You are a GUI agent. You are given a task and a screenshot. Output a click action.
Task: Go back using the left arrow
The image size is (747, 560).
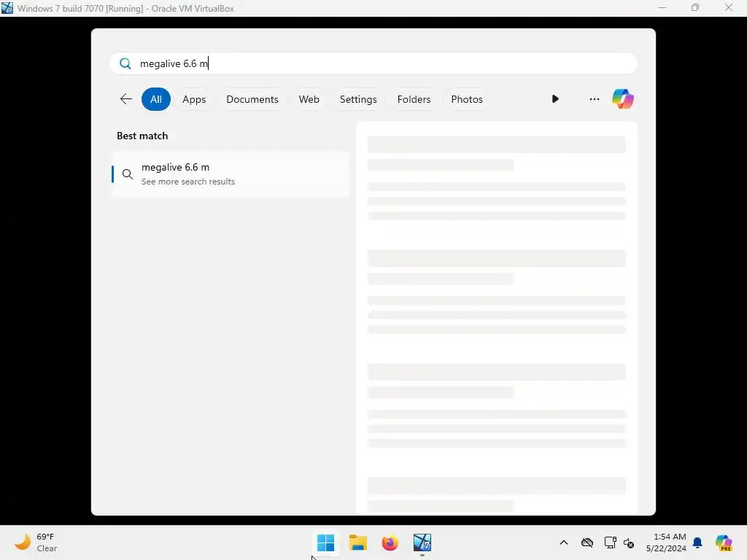(125, 99)
